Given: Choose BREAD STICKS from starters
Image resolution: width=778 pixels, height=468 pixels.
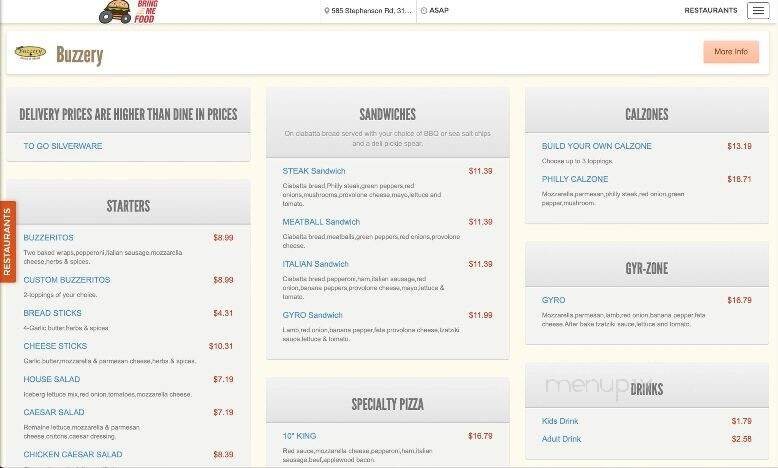Looking at the screenshot, I should (53, 313).
